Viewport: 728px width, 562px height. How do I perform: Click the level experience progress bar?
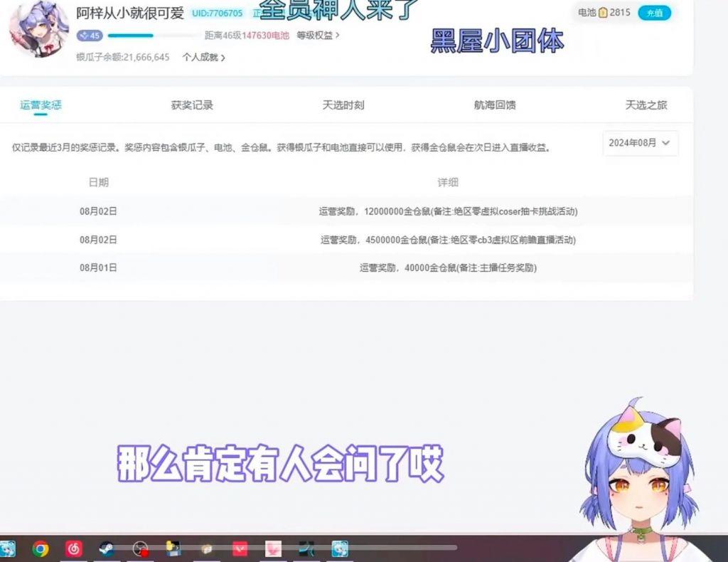click(153, 36)
